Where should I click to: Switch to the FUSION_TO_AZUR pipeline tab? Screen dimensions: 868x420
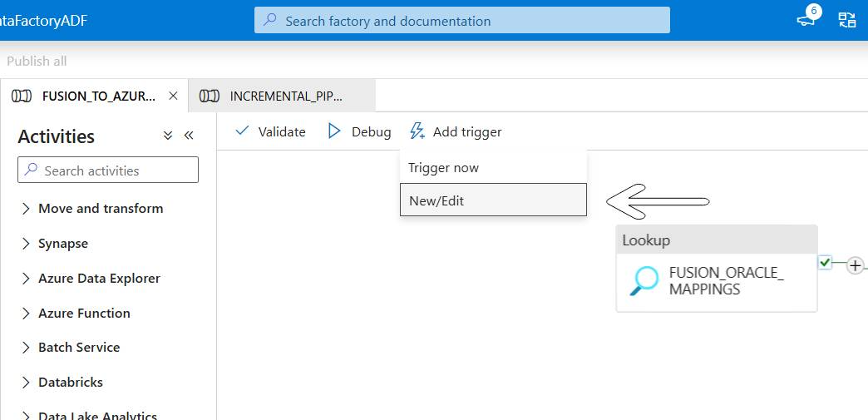[x=94, y=96]
